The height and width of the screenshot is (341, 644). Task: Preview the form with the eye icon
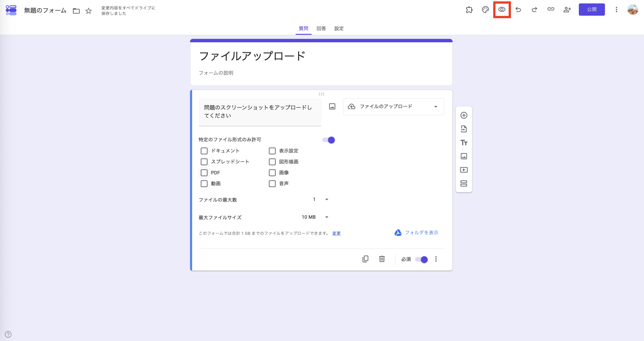[x=502, y=10]
